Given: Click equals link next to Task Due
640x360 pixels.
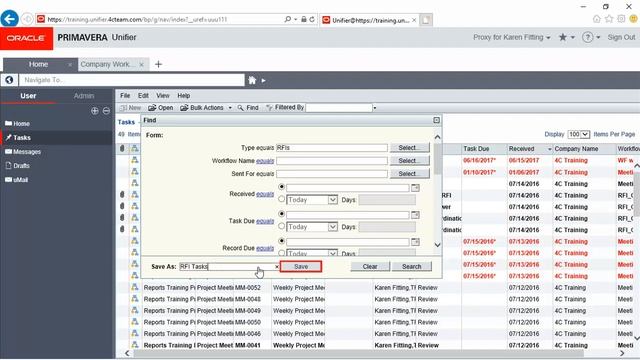Looking at the screenshot, I should [265, 221].
